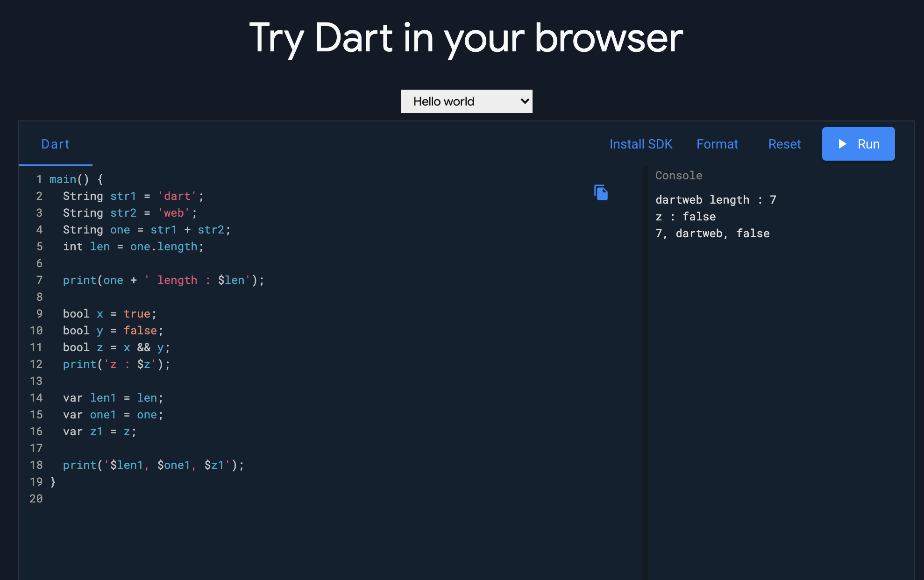924x580 pixels.
Task: Open the Hello world sample dropdown
Action: click(466, 101)
